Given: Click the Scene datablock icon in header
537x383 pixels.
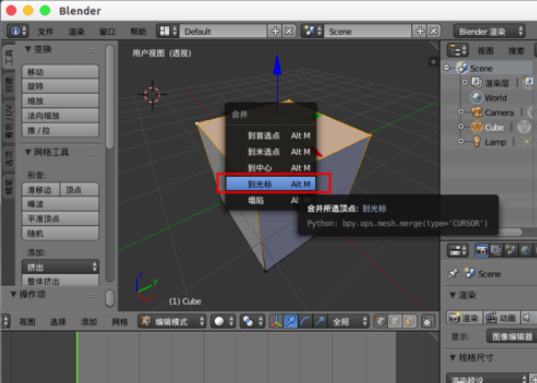Looking at the screenshot, I should (469, 273).
